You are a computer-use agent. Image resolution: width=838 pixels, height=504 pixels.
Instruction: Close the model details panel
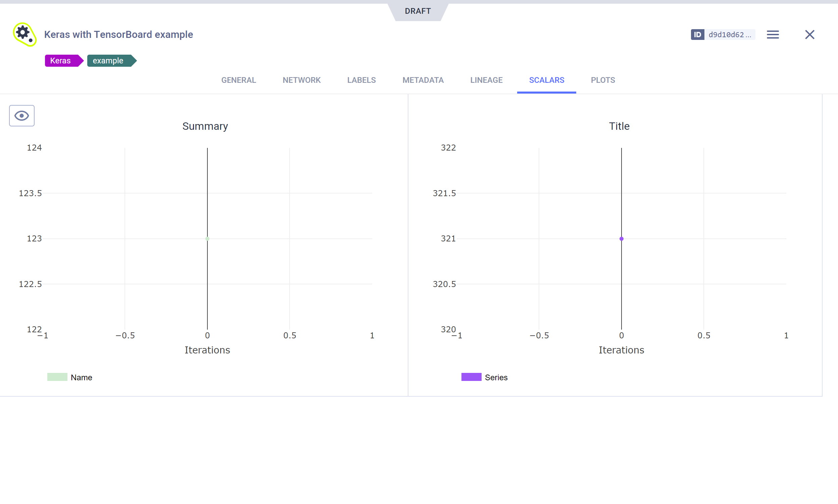(x=809, y=35)
